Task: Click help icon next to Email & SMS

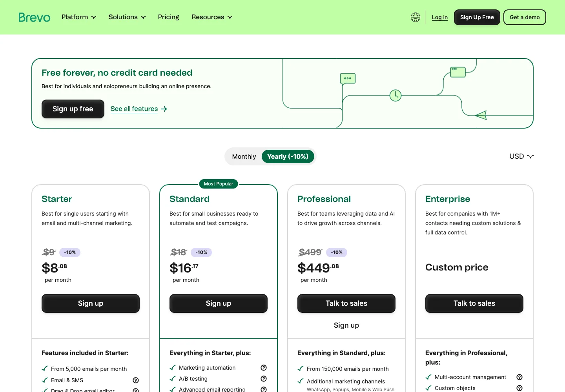Action: pos(136,380)
